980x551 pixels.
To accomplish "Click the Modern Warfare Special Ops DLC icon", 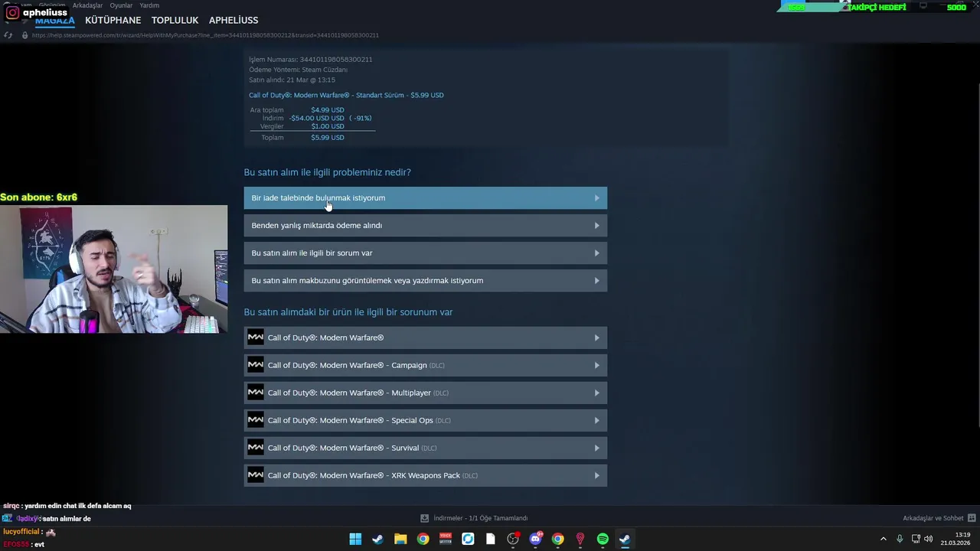I will pyautogui.click(x=256, y=420).
